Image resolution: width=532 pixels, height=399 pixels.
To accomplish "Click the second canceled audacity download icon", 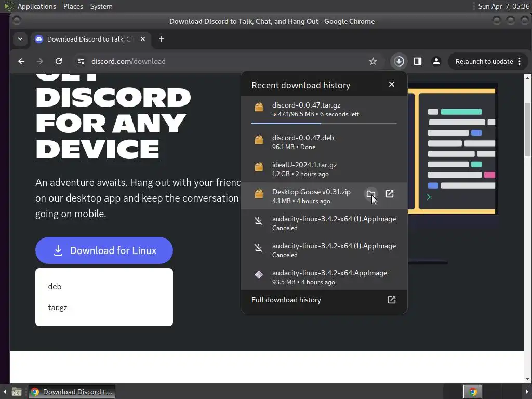I will (259, 248).
